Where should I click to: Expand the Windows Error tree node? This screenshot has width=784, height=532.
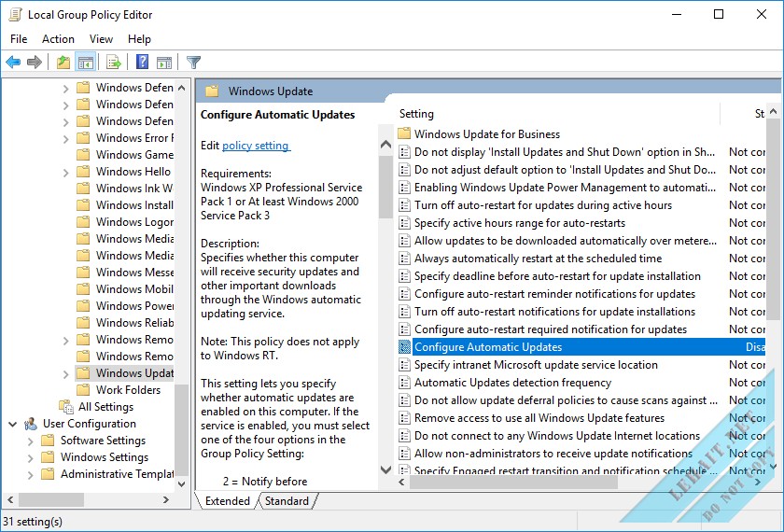coord(65,138)
